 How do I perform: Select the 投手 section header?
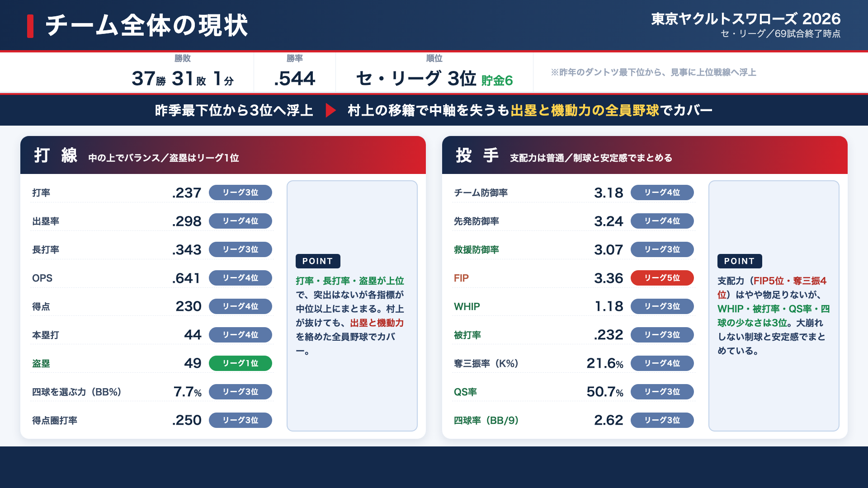pos(645,155)
